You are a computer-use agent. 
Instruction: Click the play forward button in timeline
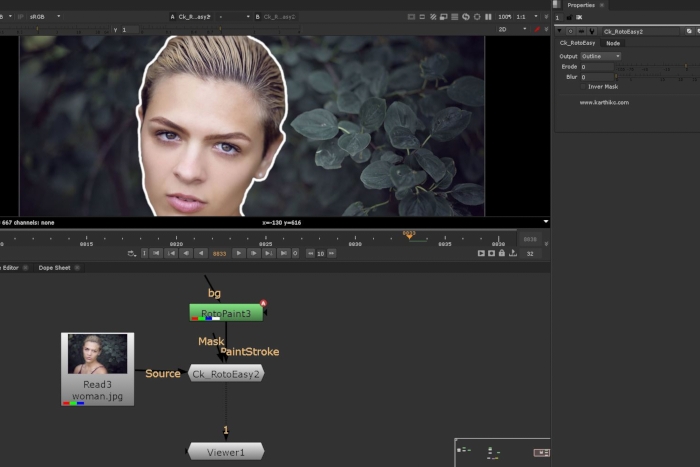(238, 253)
